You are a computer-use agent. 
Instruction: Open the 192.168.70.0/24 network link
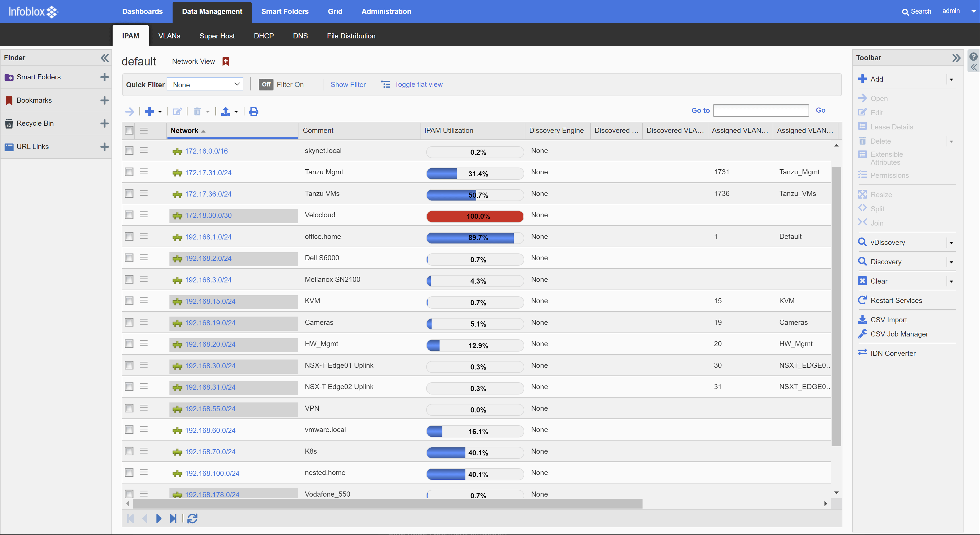pyautogui.click(x=210, y=452)
